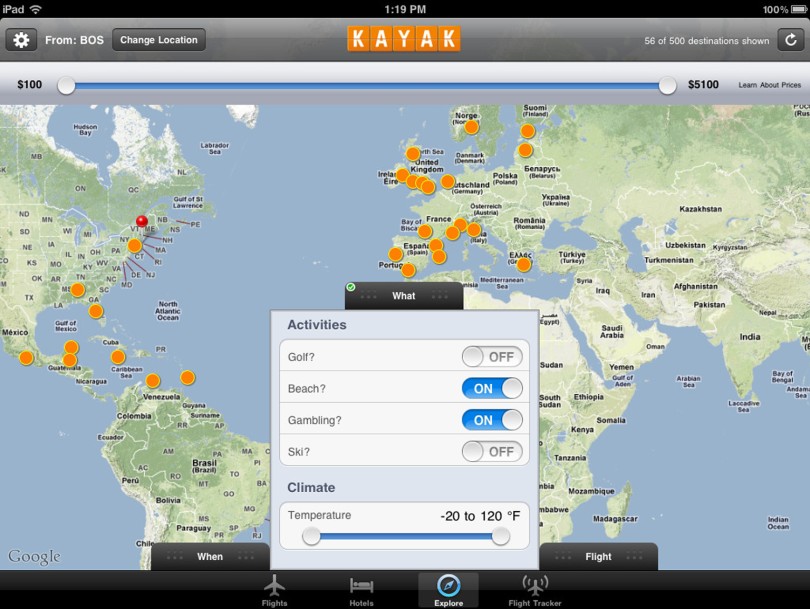Click the 56 of 500 destinations shown text
The height and width of the screenshot is (609, 810).
coord(706,41)
